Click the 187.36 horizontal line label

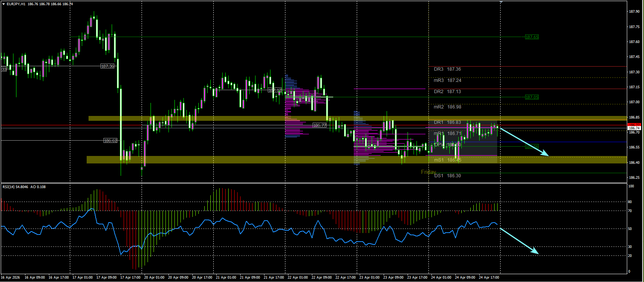coord(108,66)
